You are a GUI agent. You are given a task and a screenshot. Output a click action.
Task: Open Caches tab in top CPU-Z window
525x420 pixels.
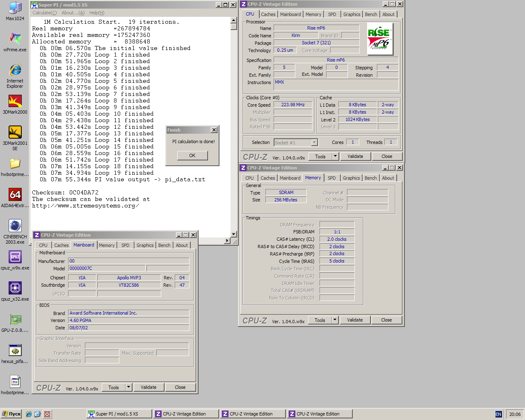pos(268,14)
